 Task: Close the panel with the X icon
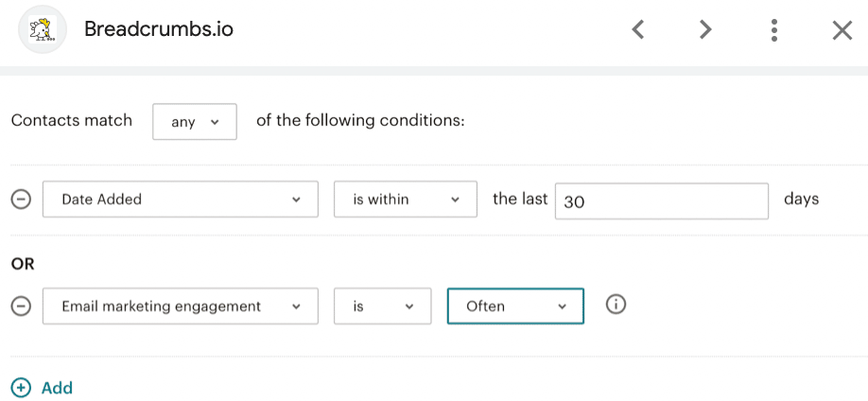842,30
